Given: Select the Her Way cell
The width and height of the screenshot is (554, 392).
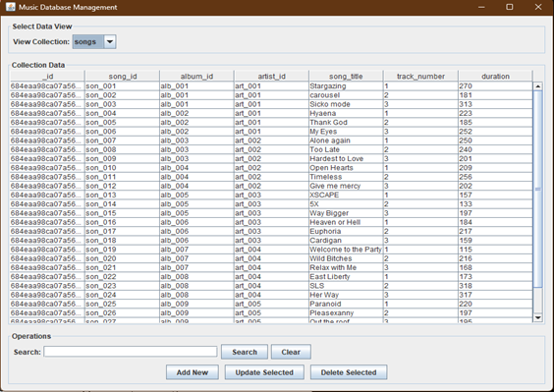Looking at the screenshot, I should [x=346, y=295].
